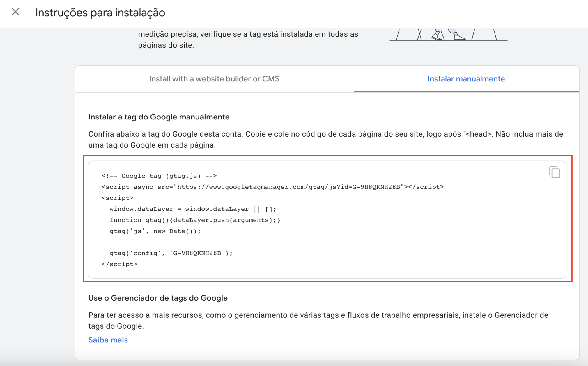Switch to Install with a website builder or CMS tab
The height and width of the screenshot is (366, 588).
tap(214, 79)
